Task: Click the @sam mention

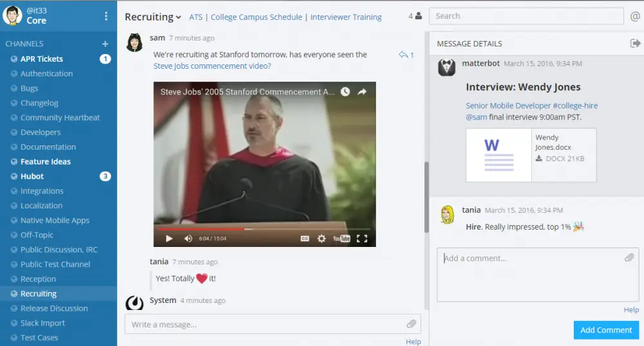Action: [x=477, y=117]
